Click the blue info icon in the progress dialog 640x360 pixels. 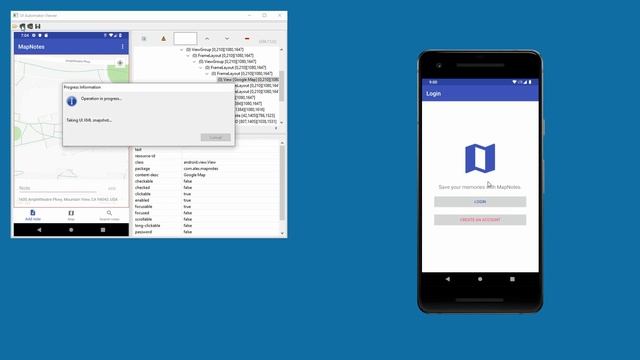pos(71,101)
